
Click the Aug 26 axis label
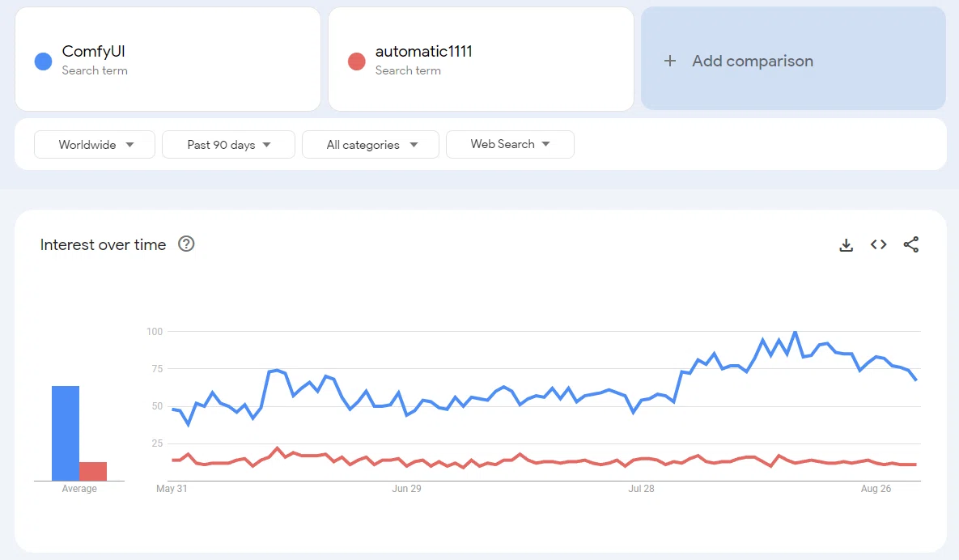pos(876,489)
